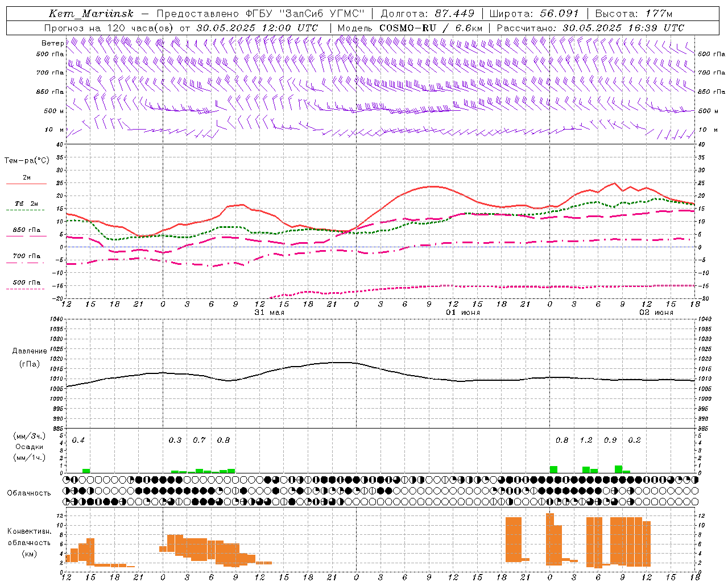Click the 0.7 precipitation amount value

pyautogui.click(x=199, y=440)
